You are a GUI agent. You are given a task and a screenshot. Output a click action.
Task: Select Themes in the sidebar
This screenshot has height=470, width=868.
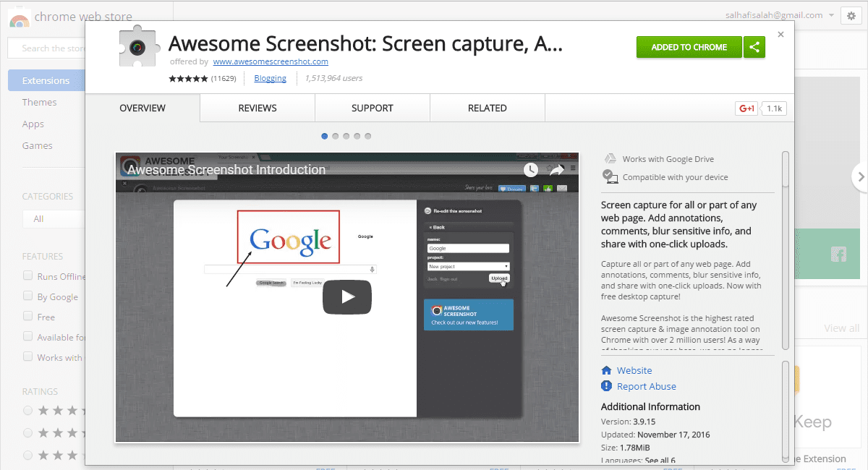pyautogui.click(x=39, y=102)
